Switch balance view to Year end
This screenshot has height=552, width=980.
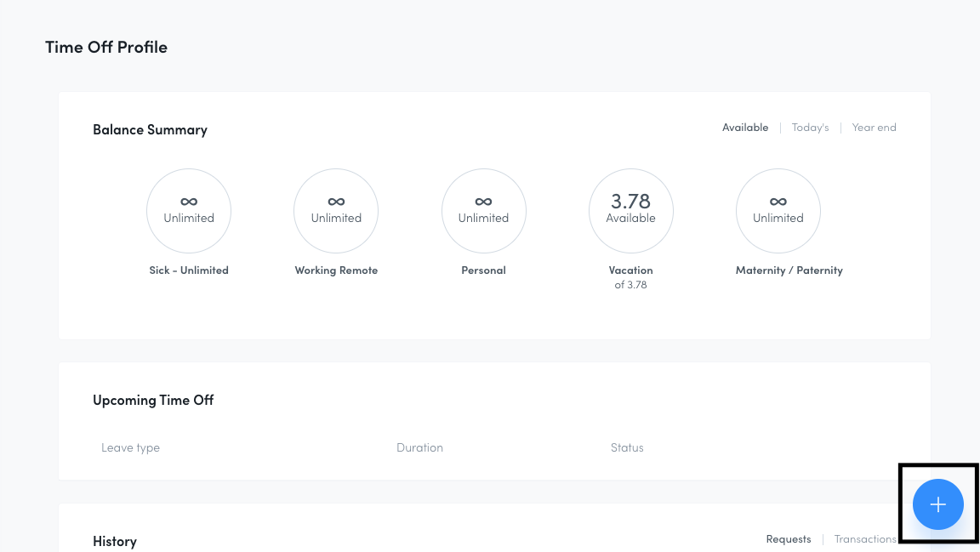874,128
